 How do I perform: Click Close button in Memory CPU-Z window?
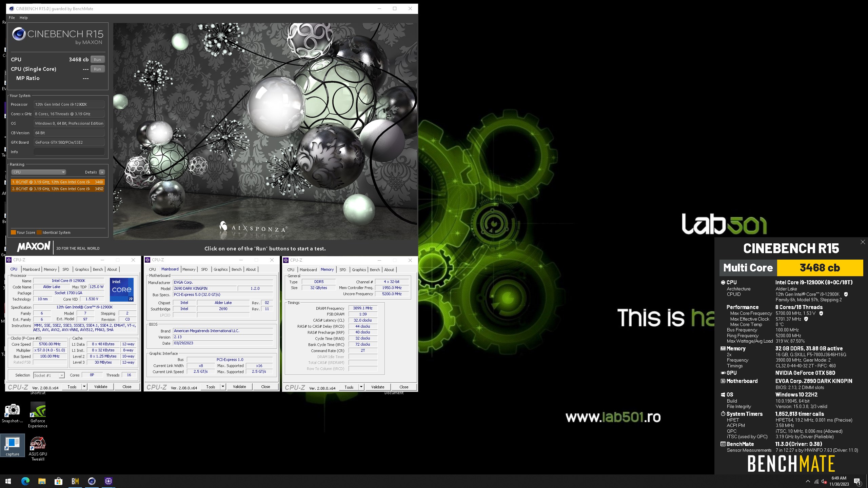click(404, 387)
